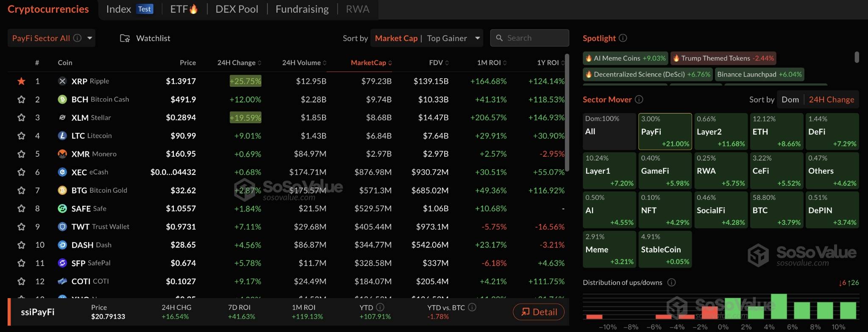868x332 pixels.
Task: Open the DEX Pool tab
Action: [236, 9]
